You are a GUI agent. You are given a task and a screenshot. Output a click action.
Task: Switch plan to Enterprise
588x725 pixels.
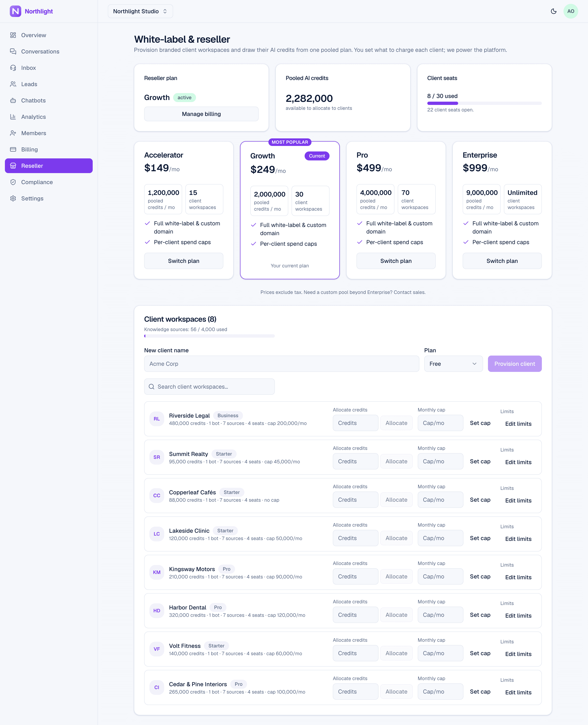pyautogui.click(x=502, y=261)
